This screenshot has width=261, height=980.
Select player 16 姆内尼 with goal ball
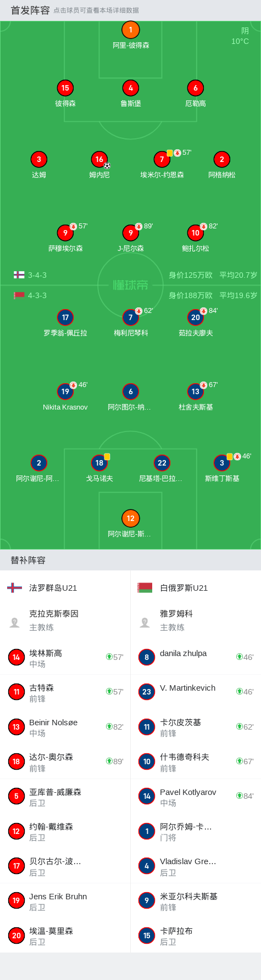click(99, 159)
